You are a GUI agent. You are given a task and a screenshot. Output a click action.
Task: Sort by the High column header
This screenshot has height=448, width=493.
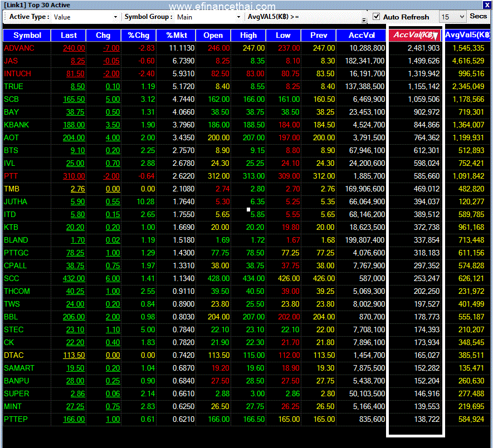tap(248, 35)
